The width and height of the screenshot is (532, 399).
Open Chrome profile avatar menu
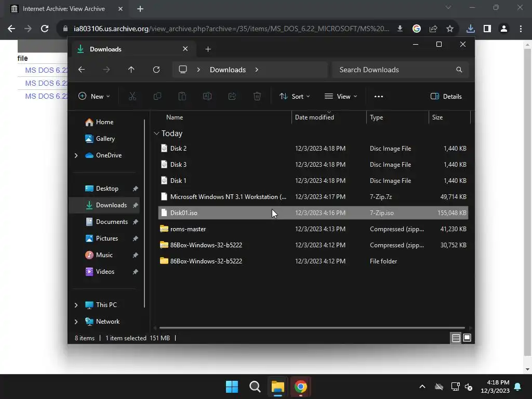point(504,29)
